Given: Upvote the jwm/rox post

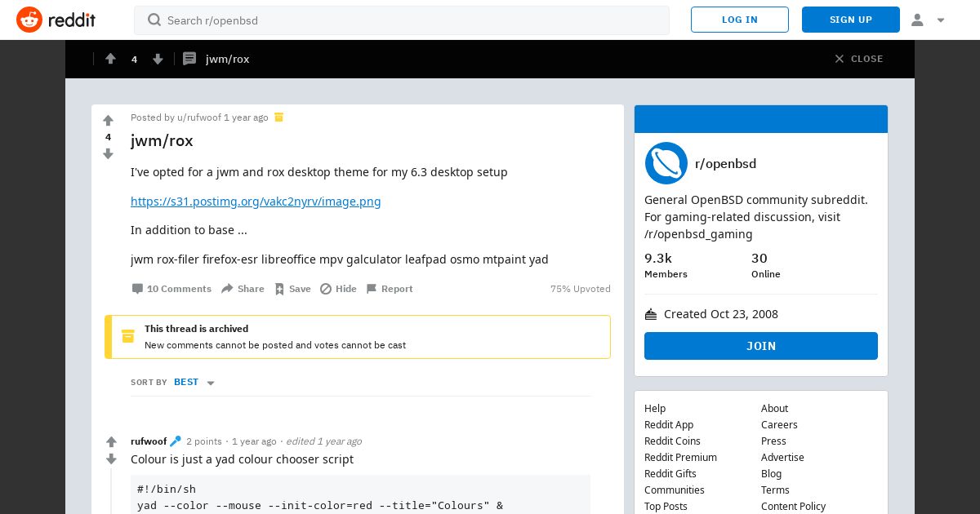Looking at the screenshot, I should coord(108,121).
